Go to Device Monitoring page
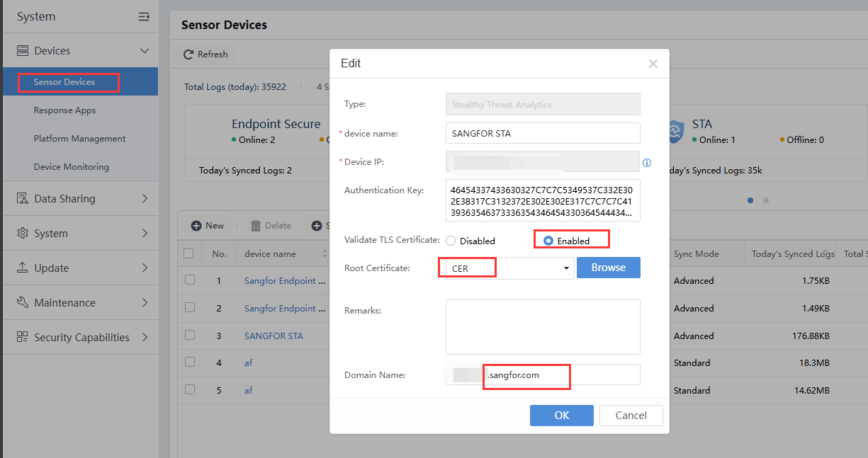Viewport: 868px width, 458px height. tap(71, 167)
